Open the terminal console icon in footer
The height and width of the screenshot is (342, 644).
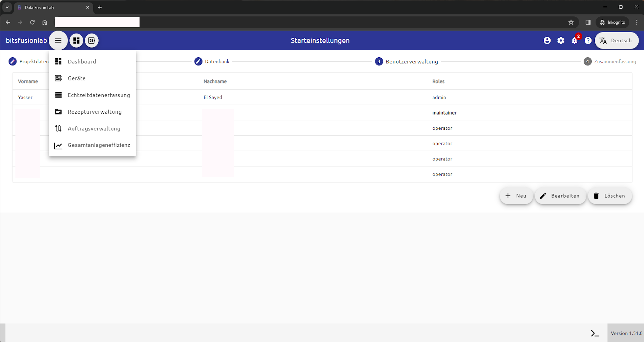click(x=595, y=333)
